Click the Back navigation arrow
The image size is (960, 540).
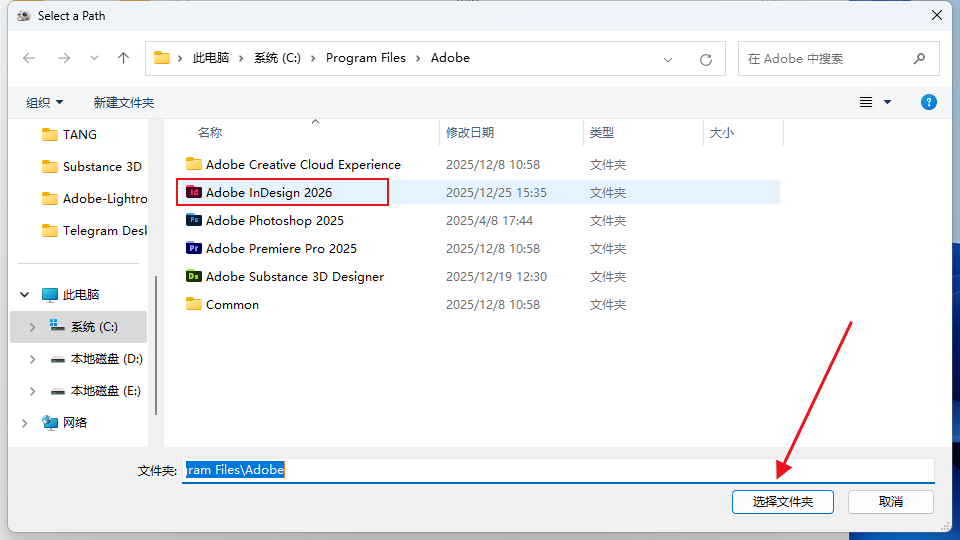pyautogui.click(x=29, y=58)
